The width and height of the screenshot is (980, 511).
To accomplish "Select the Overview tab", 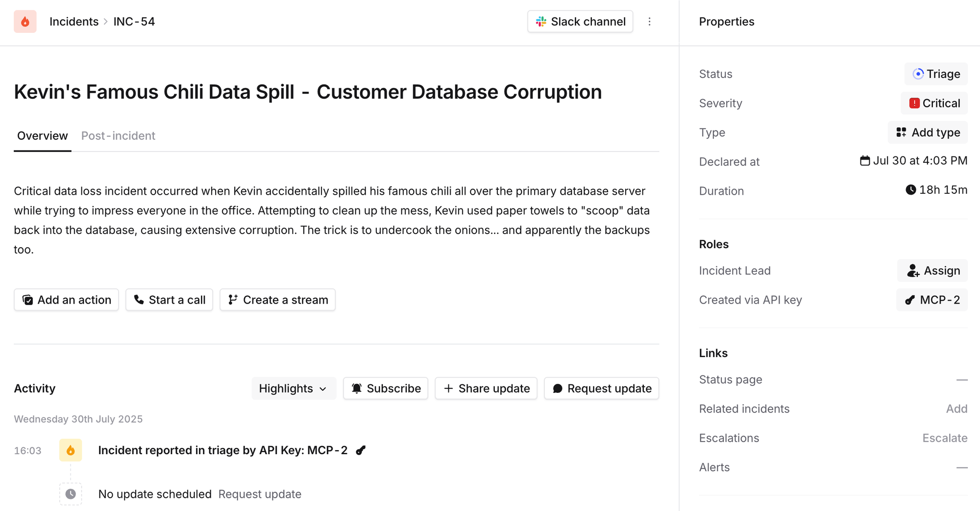I will tap(42, 136).
